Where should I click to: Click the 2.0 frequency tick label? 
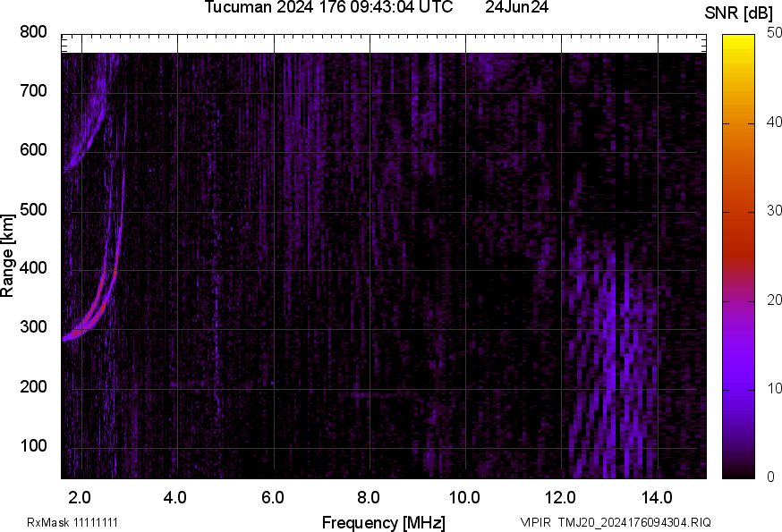coord(80,496)
